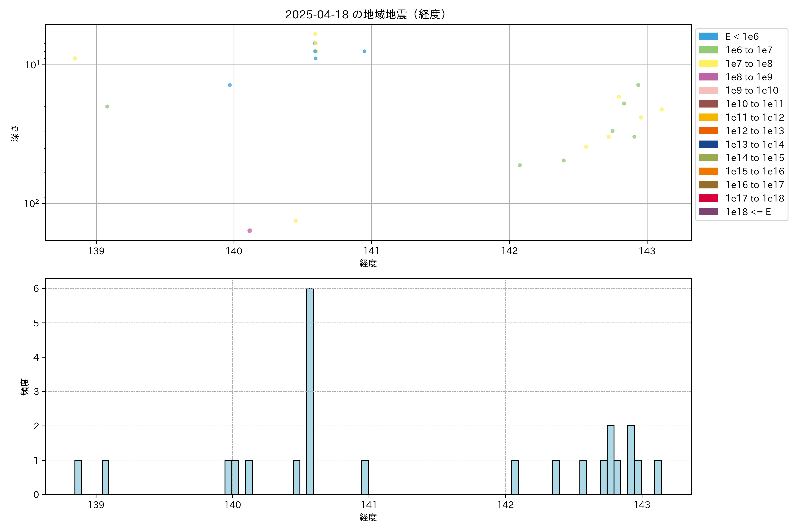Click the red '1e17 to 1e18' legend swatch
Screen dimensions: 798x532
[x=708, y=198]
